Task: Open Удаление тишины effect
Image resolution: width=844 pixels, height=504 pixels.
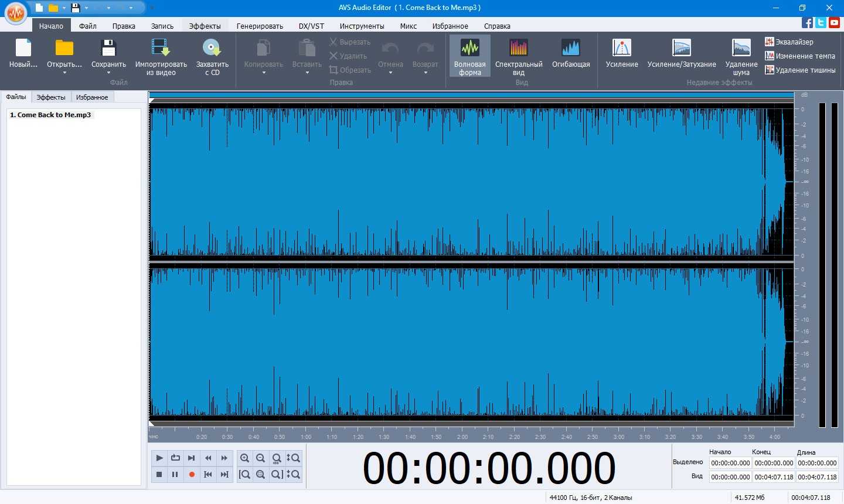Action: 800,70
